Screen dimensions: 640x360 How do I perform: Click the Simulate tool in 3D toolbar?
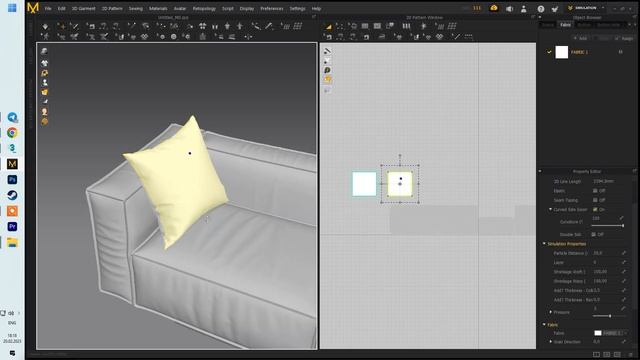click(x=45, y=26)
